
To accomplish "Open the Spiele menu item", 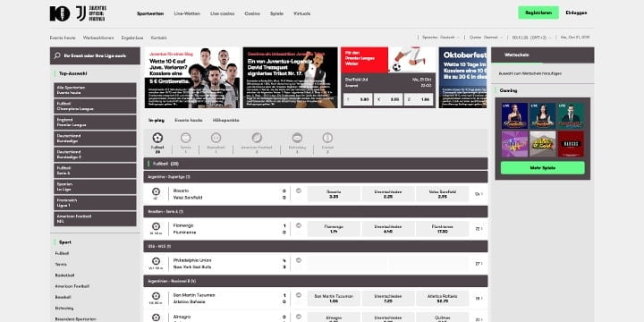I will click(x=276, y=13).
